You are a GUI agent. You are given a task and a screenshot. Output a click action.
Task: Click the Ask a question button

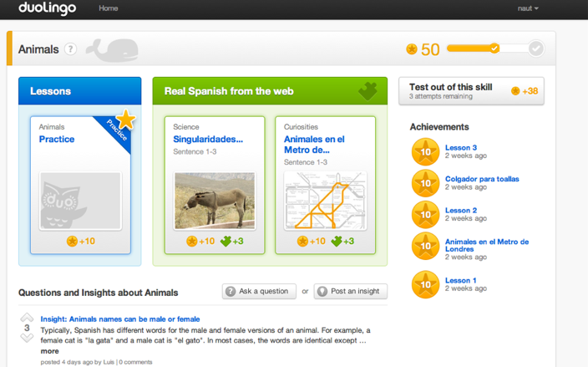pos(259,291)
